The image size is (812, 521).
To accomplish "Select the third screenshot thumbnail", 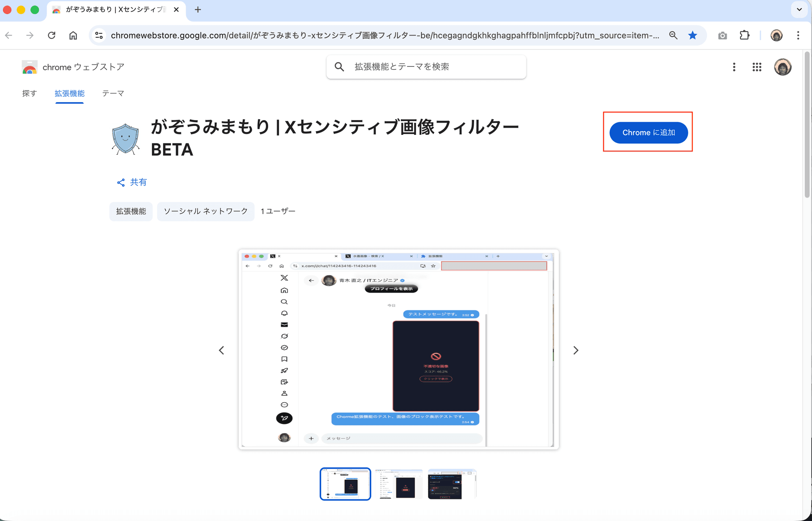I will pyautogui.click(x=452, y=484).
